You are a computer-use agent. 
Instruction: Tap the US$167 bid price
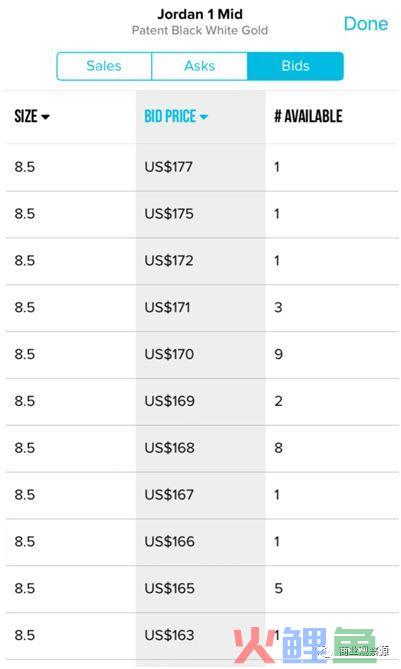click(169, 495)
